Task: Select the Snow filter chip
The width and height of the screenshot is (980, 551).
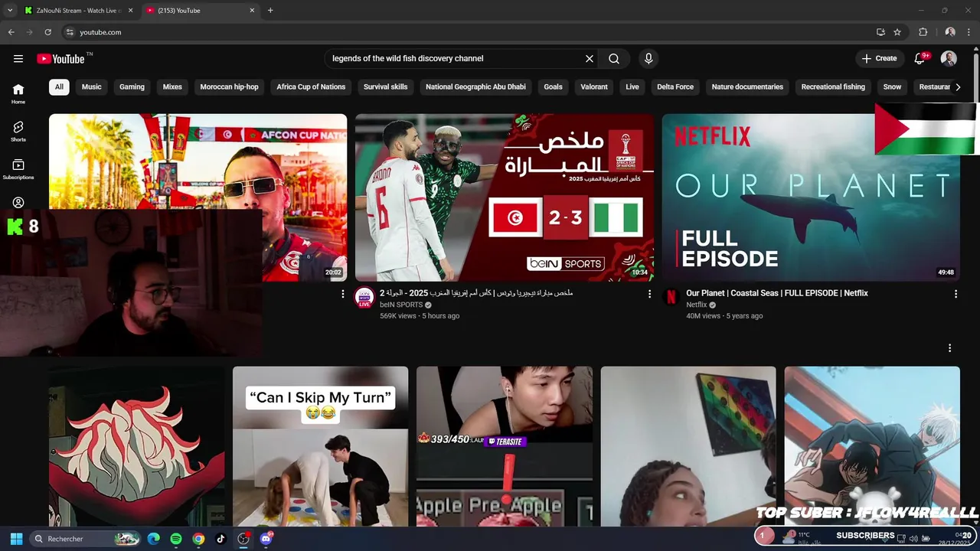Action: (x=892, y=86)
